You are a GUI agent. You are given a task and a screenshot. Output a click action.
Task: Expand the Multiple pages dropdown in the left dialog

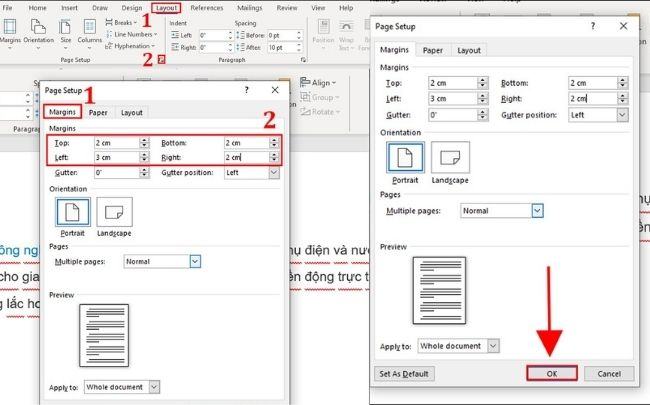[x=195, y=262]
